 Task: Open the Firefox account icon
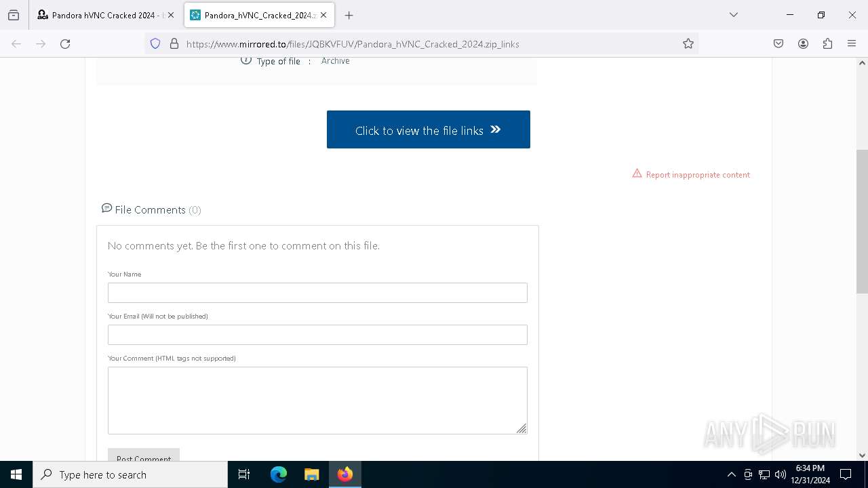point(803,43)
